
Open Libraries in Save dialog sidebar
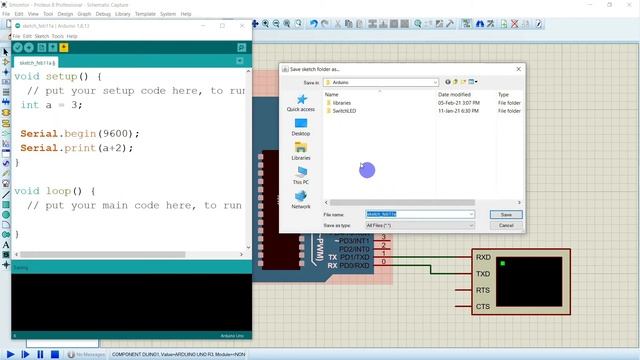[x=301, y=151]
